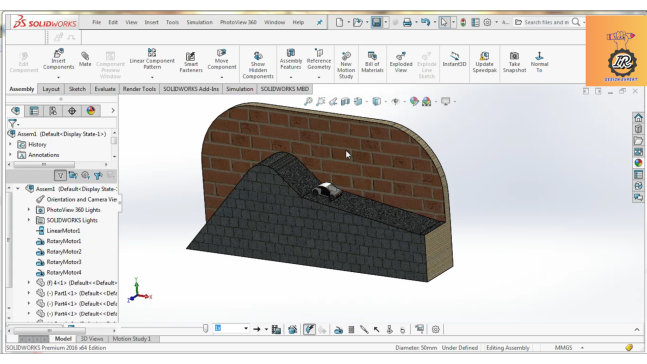Open the MMGS unit system selector
This screenshot has width=647, height=364.
pyautogui.click(x=569, y=348)
